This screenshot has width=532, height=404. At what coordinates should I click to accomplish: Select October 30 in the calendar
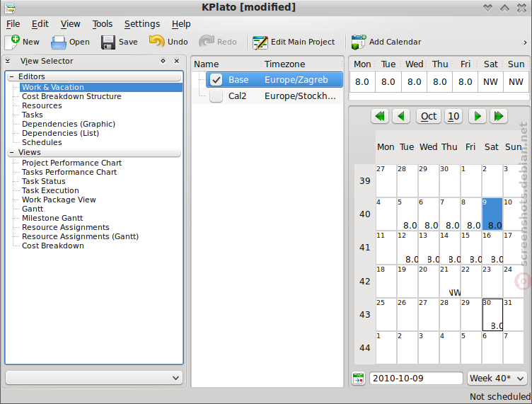point(492,314)
